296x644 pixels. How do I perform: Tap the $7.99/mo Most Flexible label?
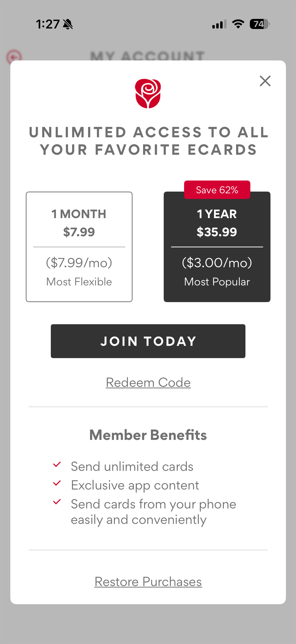[x=79, y=272]
